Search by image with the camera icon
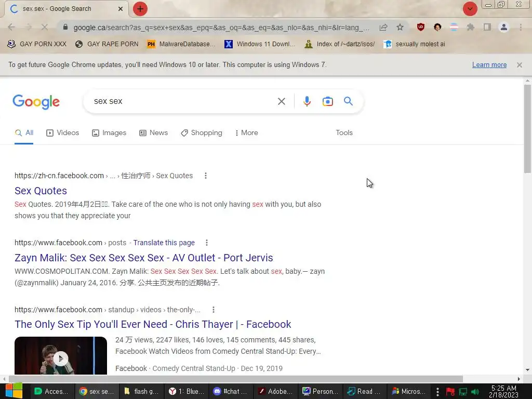 click(327, 101)
